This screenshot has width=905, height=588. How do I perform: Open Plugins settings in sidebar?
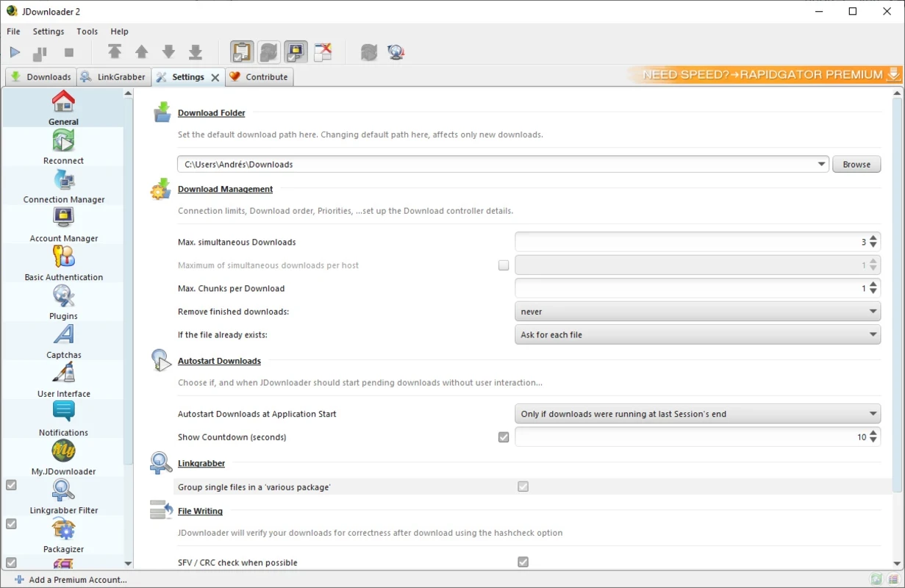coord(63,303)
